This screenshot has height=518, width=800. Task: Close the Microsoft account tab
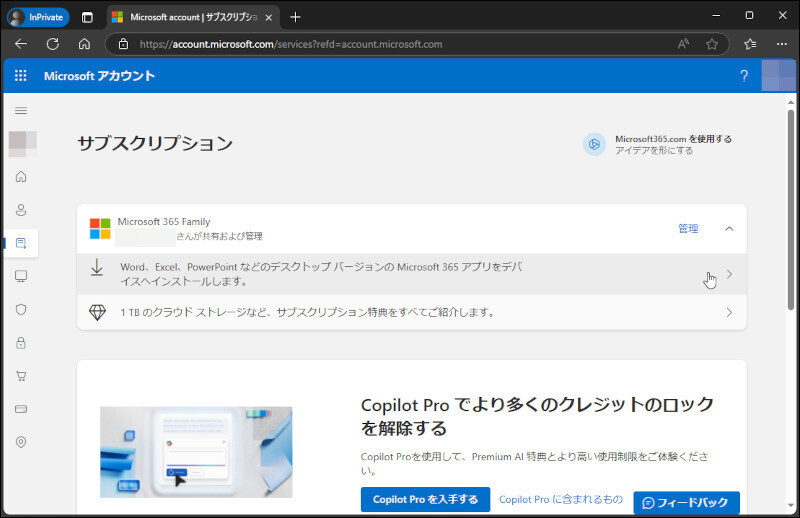click(x=269, y=17)
